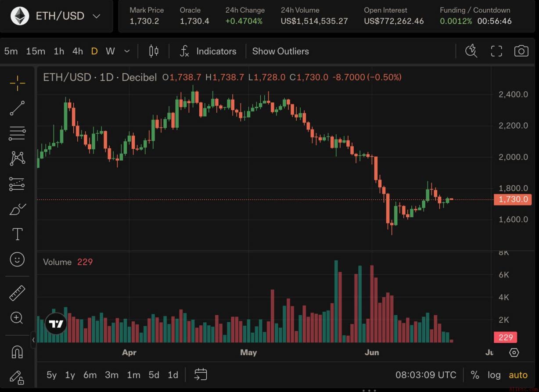Take a chart snapshot with camera icon
The image size is (539, 392).
(x=521, y=51)
